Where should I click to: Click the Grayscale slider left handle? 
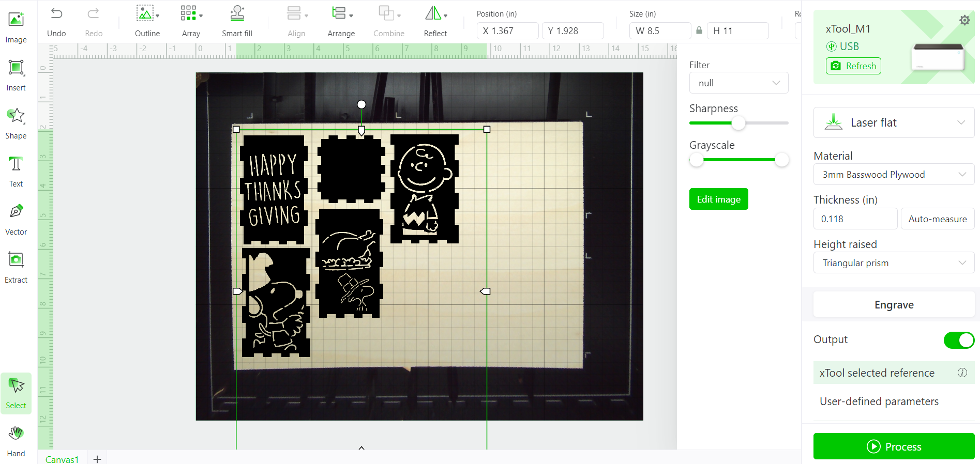tap(697, 160)
